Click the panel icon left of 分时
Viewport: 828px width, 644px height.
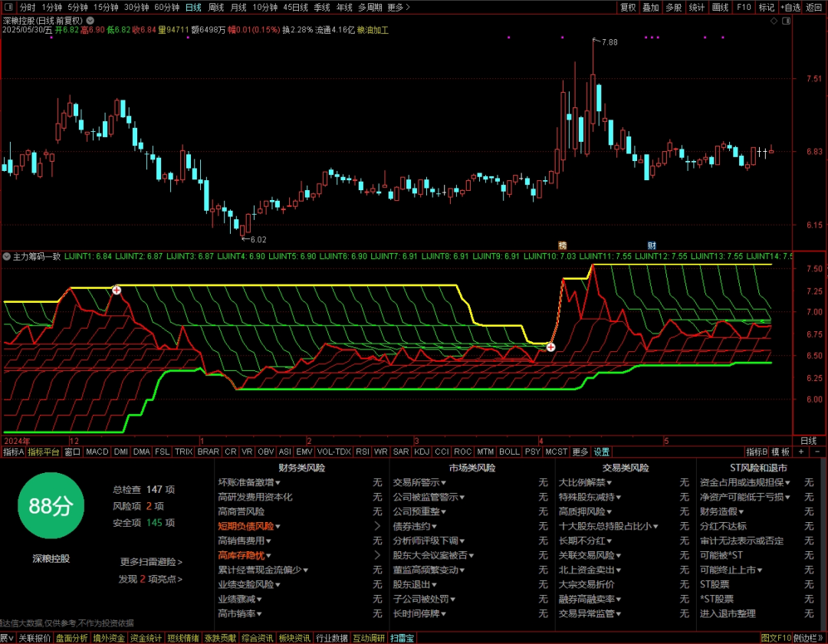(x=8, y=7)
